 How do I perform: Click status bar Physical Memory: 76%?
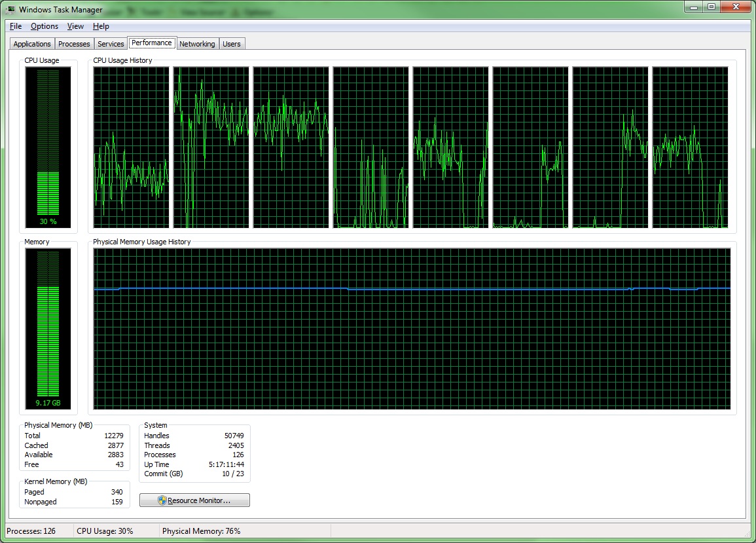click(x=201, y=531)
